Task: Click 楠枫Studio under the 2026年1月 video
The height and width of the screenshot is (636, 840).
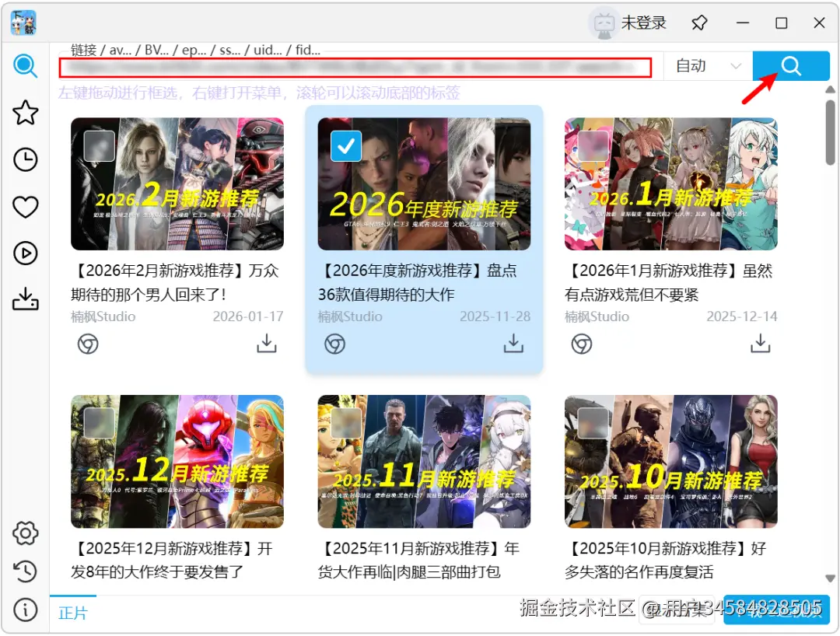Action: click(597, 316)
